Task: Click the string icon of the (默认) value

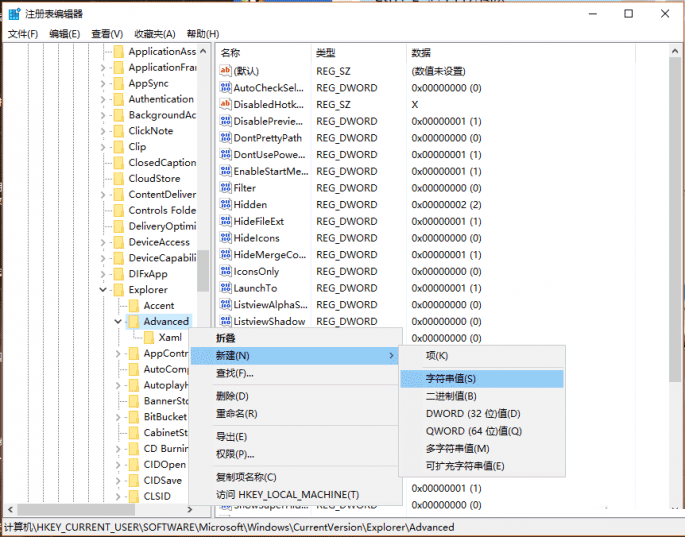Action: coord(225,71)
